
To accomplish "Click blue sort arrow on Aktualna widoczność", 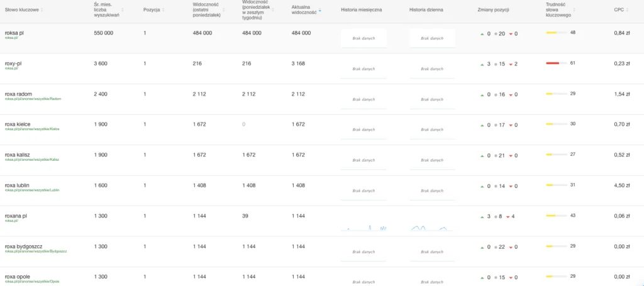I will pyautogui.click(x=319, y=10).
